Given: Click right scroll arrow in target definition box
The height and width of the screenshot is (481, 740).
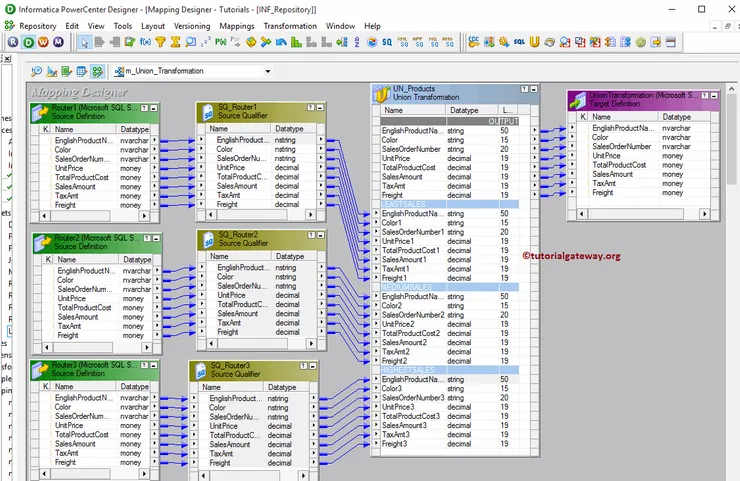Looking at the screenshot, I should click(x=704, y=214).
